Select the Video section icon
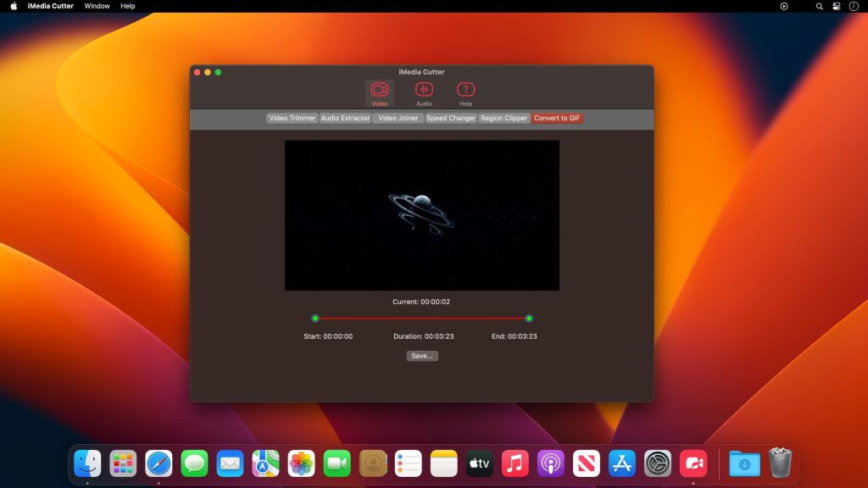The image size is (868, 488). [379, 91]
